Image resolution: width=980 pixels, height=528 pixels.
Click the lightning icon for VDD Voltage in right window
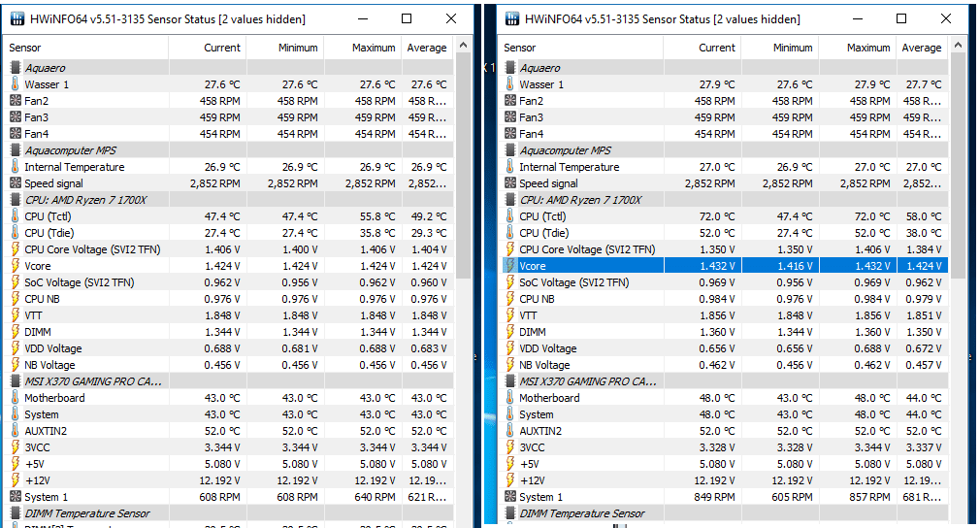(x=510, y=348)
